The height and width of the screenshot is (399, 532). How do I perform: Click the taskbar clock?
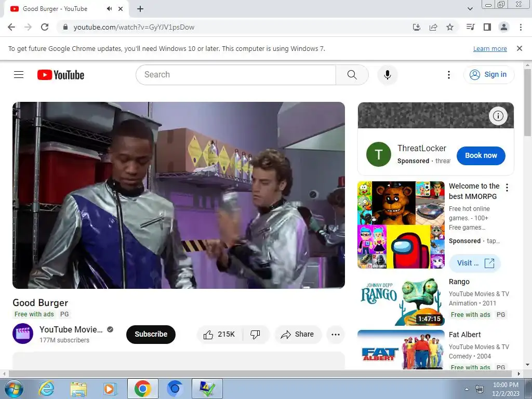[506, 389]
